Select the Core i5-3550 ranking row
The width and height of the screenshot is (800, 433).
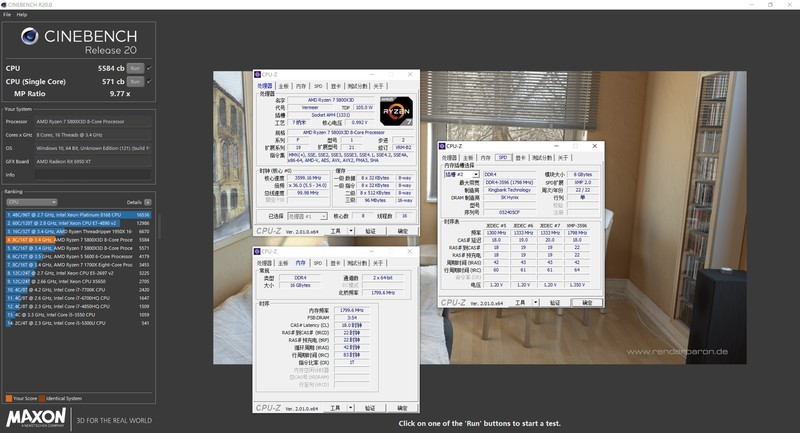(79, 315)
